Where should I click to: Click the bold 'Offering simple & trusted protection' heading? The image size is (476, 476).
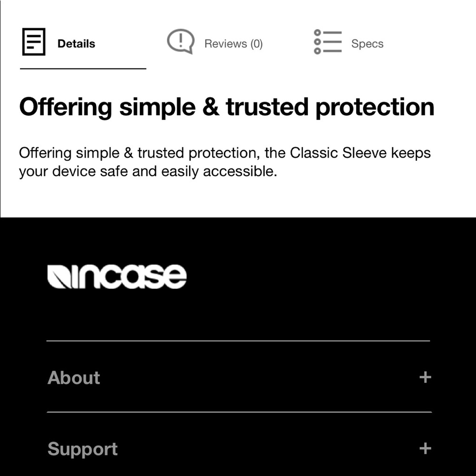click(227, 107)
